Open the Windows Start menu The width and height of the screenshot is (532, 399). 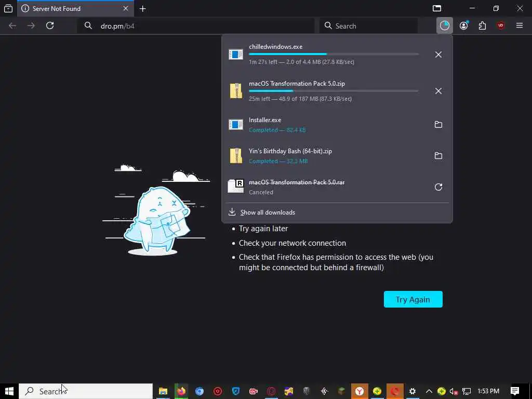(9, 391)
